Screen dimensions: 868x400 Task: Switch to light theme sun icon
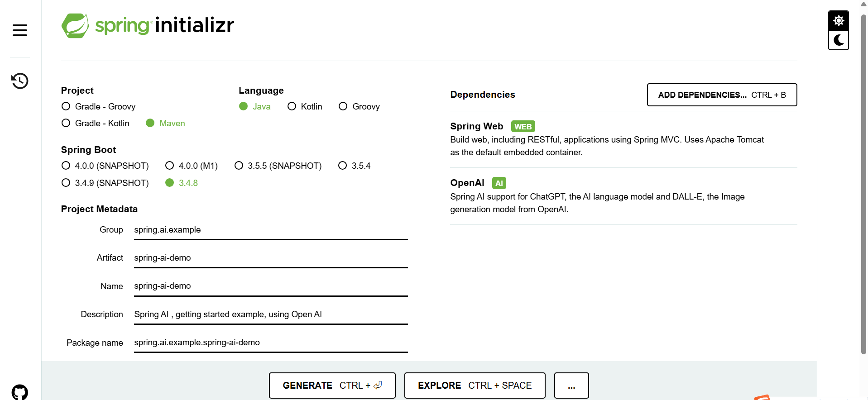839,21
